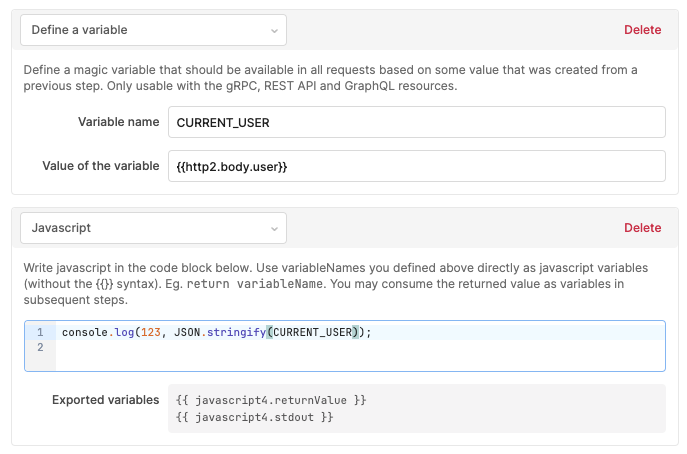The width and height of the screenshot is (687, 454).
Task: Click the empty second line of the code editor
Action: [360, 348]
